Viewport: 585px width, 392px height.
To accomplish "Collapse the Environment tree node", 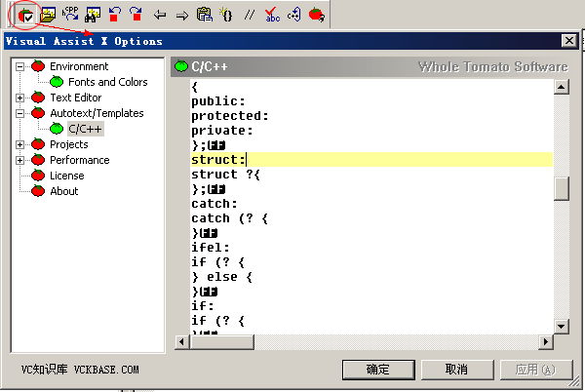I will click(x=19, y=66).
